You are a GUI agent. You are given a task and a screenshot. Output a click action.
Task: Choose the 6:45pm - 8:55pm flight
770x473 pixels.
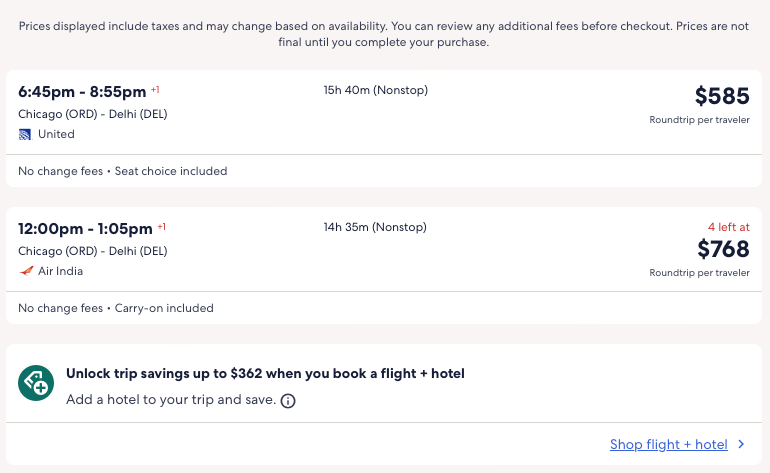click(82, 91)
